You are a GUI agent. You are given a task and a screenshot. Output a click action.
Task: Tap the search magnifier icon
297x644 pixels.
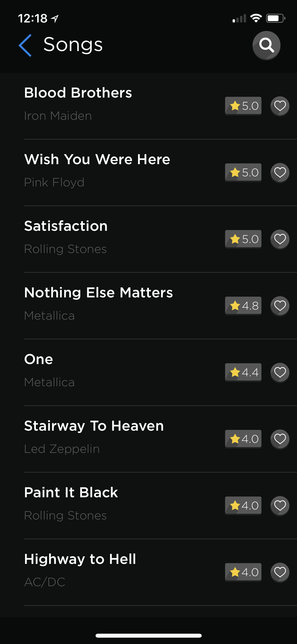pos(266,45)
